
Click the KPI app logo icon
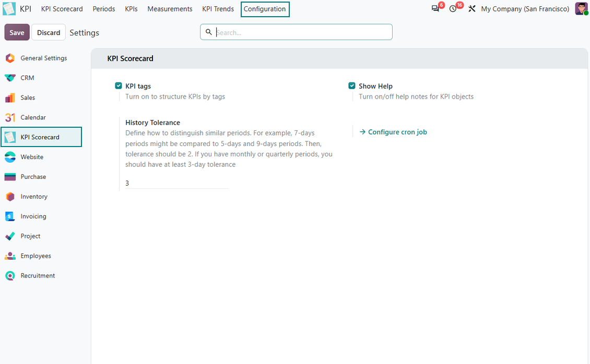9,9
